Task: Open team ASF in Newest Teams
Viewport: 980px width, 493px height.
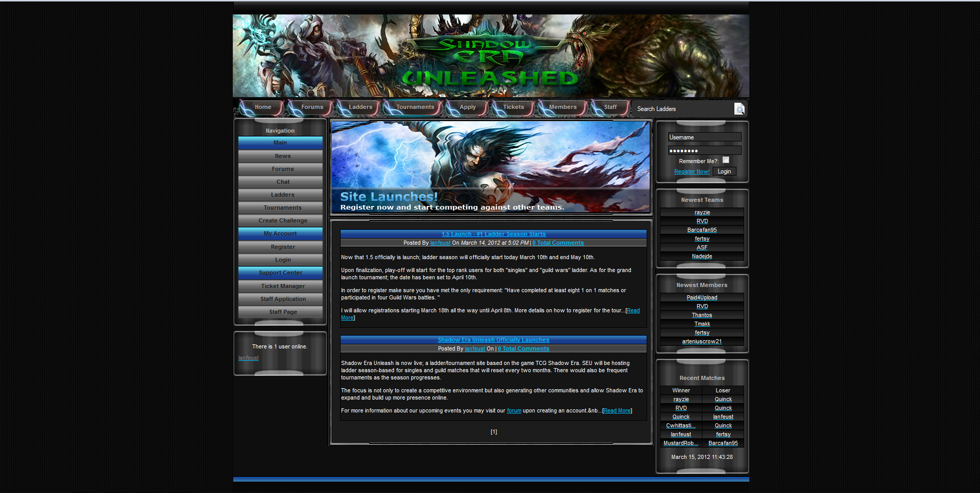Action: pyautogui.click(x=702, y=248)
